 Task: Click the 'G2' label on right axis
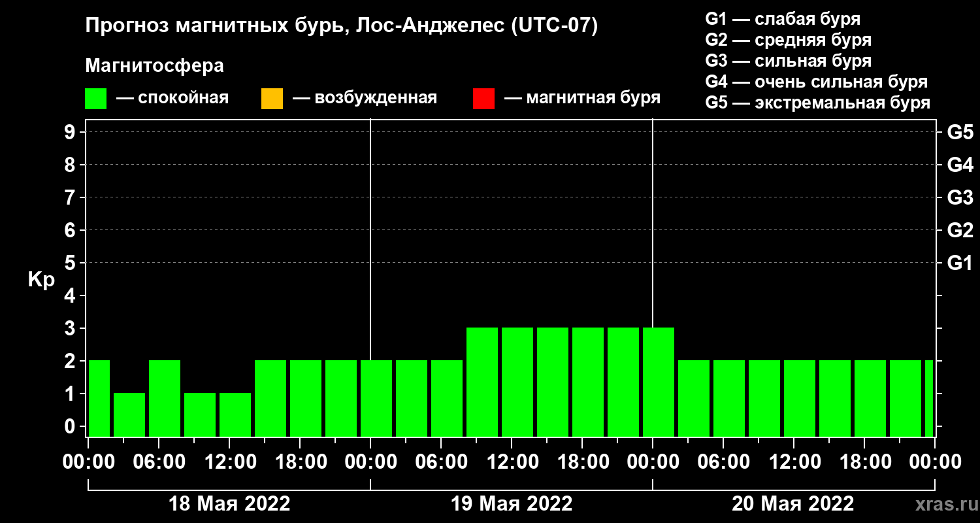point(960,230)
